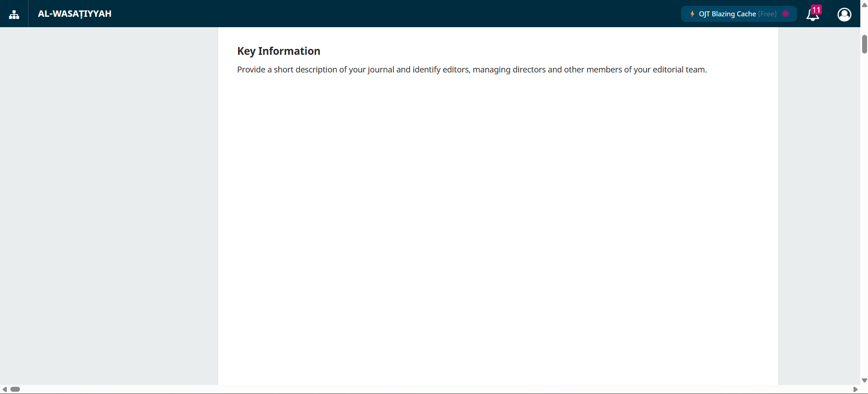Click the journal description instruction paragraph

(x=472, y=70)
